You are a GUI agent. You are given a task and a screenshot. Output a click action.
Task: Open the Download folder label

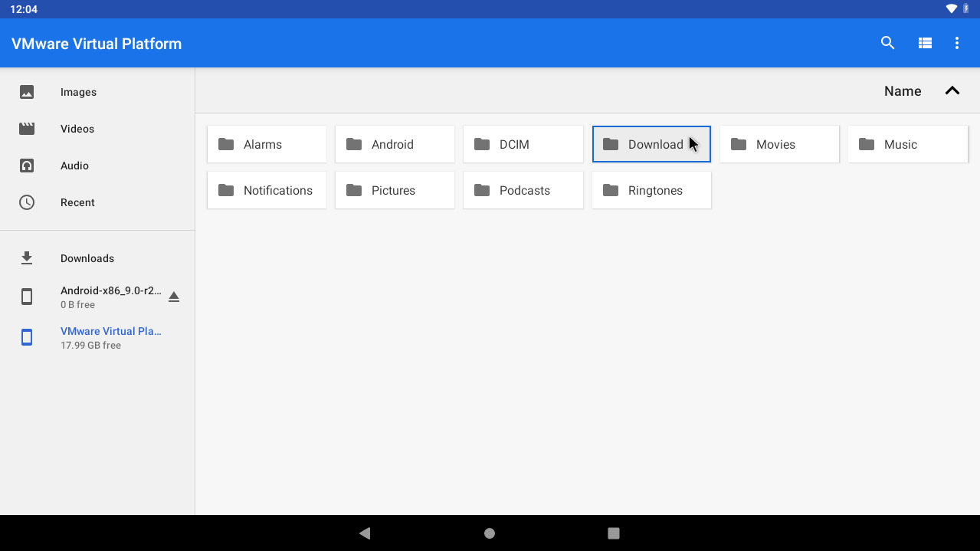[x=655, y=144]
